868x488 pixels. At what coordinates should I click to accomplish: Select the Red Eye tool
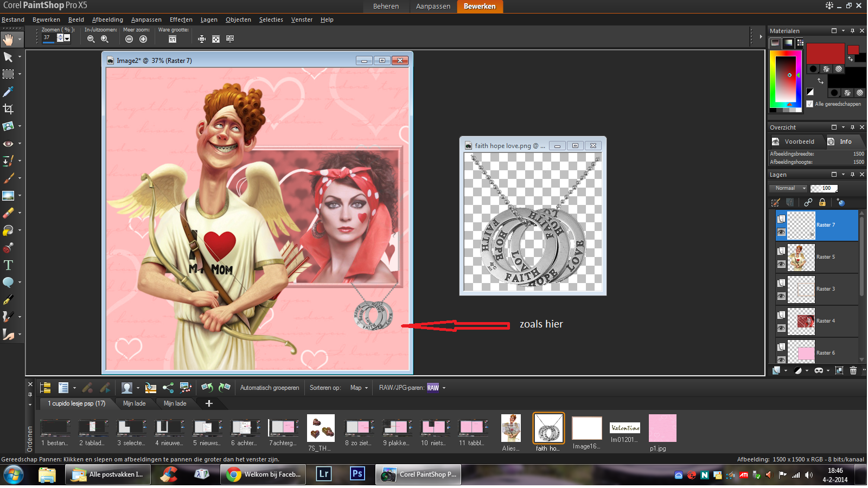pos(8,144)
